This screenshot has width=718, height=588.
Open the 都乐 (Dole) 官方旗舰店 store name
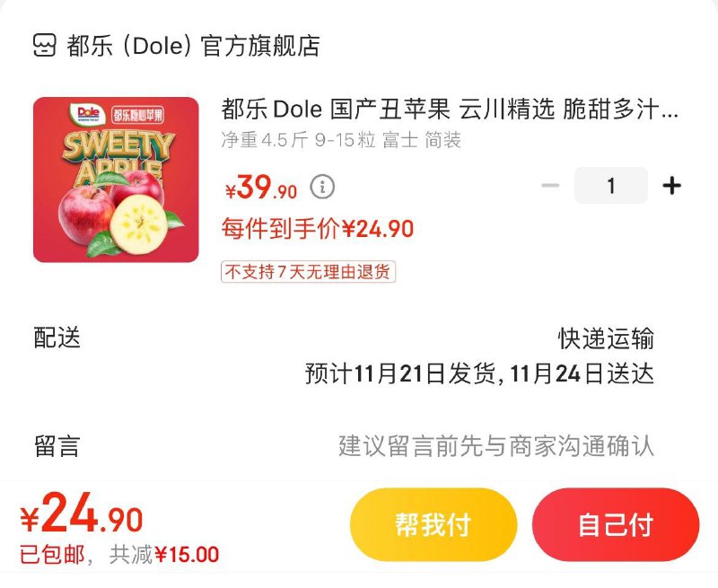[193, 46]
